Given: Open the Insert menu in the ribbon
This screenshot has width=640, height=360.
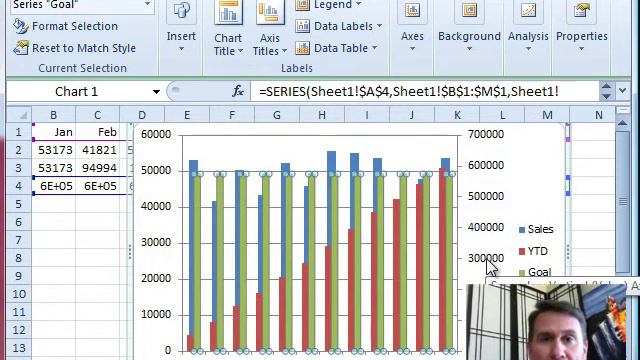Looking at the screenshot, I should (x=181, y=36).
